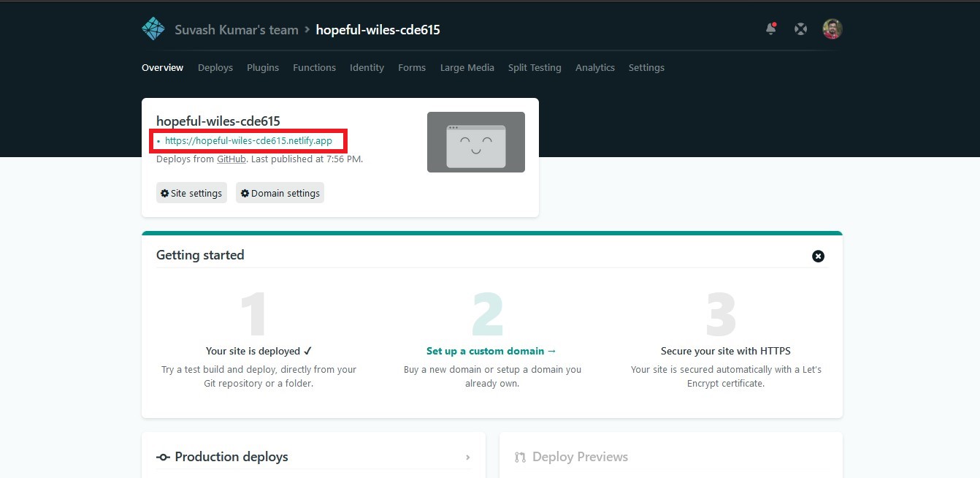Open the Plugins tab
Screen dimensions: 980x478
(263, 67)
